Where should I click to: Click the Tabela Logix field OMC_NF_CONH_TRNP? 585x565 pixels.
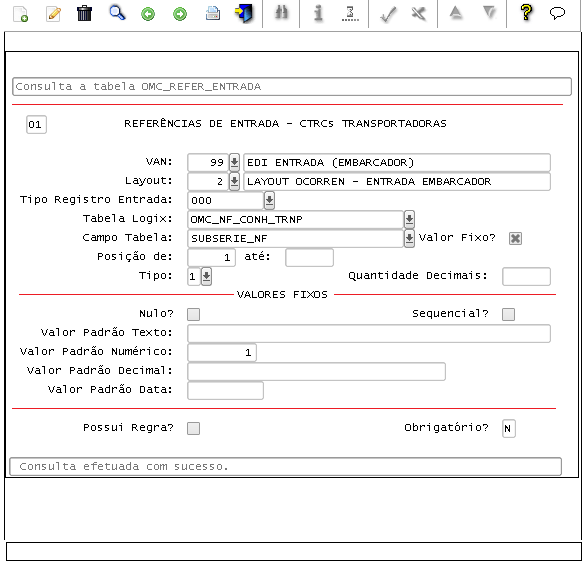(x=295, y=219)
